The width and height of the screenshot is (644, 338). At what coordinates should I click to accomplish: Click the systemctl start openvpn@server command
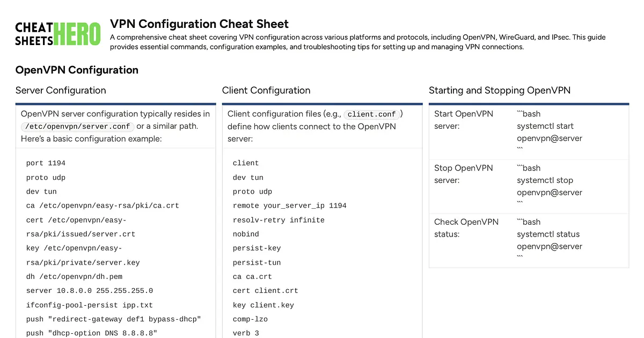coord(549,132)
